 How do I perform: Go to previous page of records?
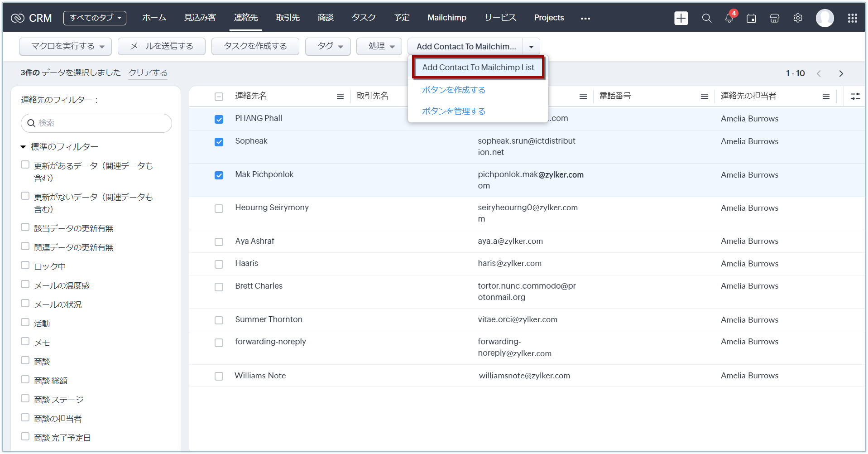click(x=819, y=73)
